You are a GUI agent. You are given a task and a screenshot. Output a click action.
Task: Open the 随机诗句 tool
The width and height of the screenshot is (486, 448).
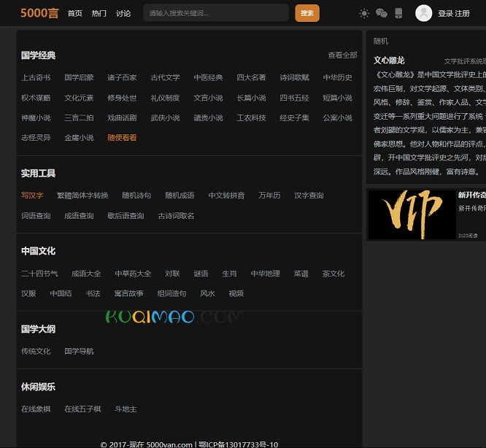pyautogui.click(x=136, y=196)
